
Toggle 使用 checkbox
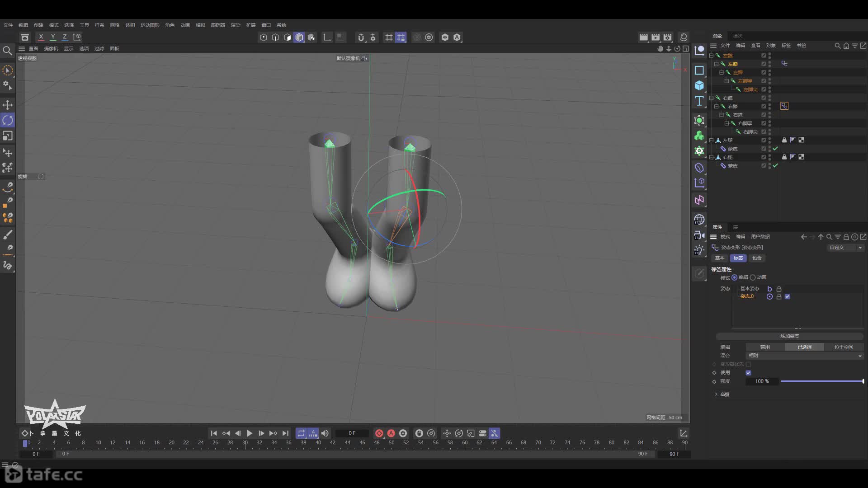[x=748, y=373]
